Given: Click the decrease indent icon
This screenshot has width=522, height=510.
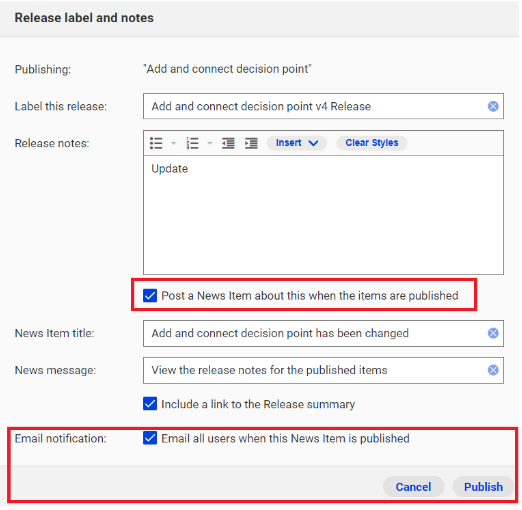Looking at the screenshot, I should tap(228, 143).
